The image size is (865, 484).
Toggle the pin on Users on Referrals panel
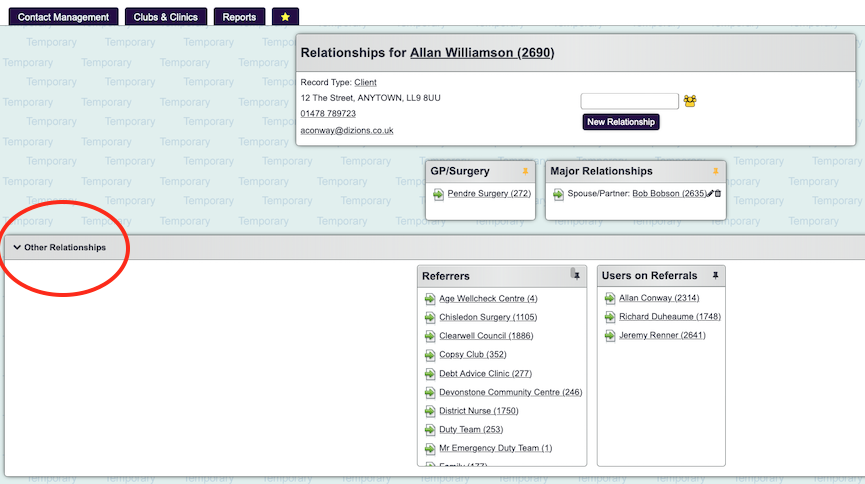pos(715,275)
